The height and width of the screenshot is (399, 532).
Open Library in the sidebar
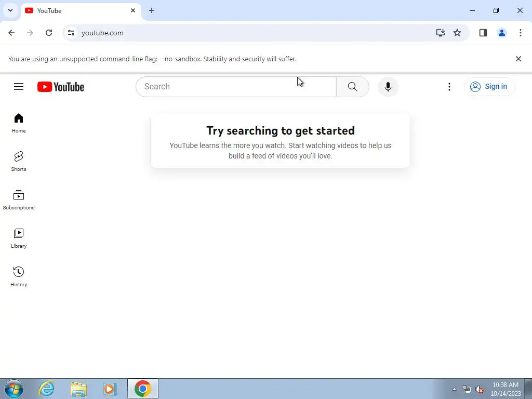tap(19, 238)
